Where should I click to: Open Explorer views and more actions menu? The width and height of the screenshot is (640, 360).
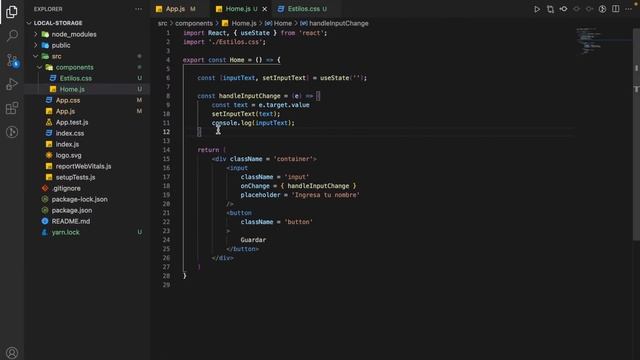click(x=139, y=9)
